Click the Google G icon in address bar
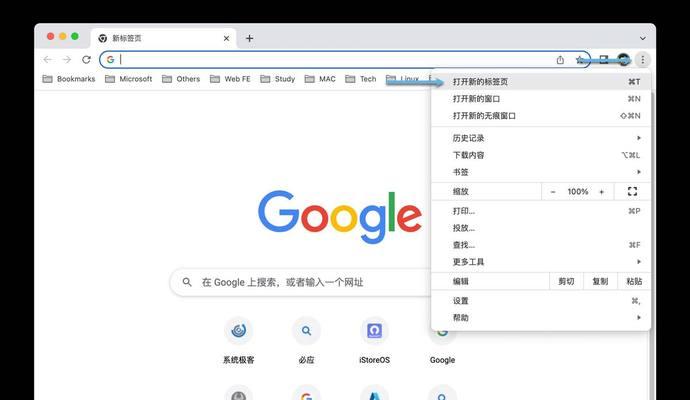 click(110, 59)
